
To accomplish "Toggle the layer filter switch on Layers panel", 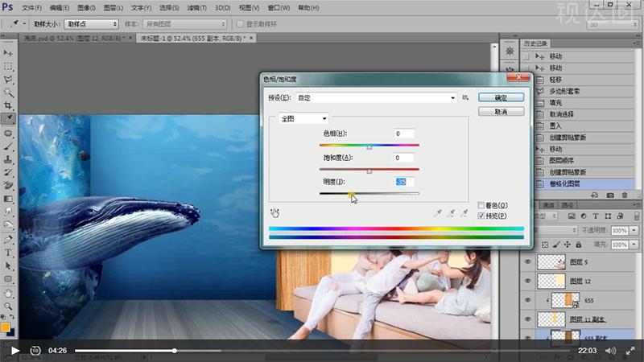I will click(x=636, y=216).
